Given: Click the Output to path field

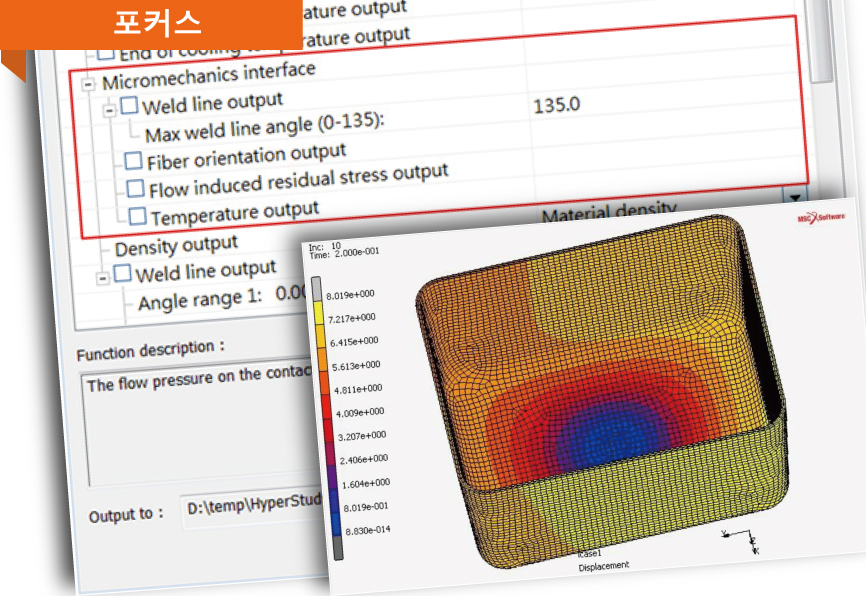Looking at the screenshot, I should point(254,507).
